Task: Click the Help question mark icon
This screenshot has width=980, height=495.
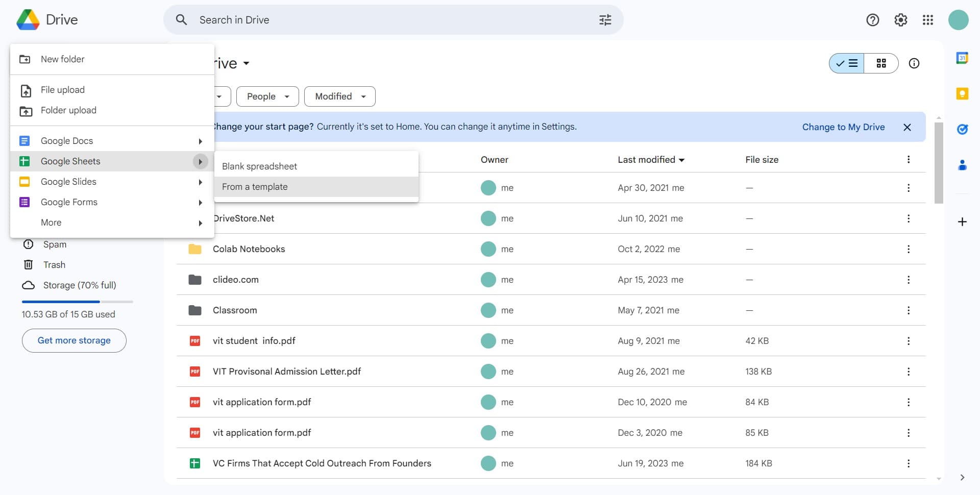Action: click(x=872, y=20)
